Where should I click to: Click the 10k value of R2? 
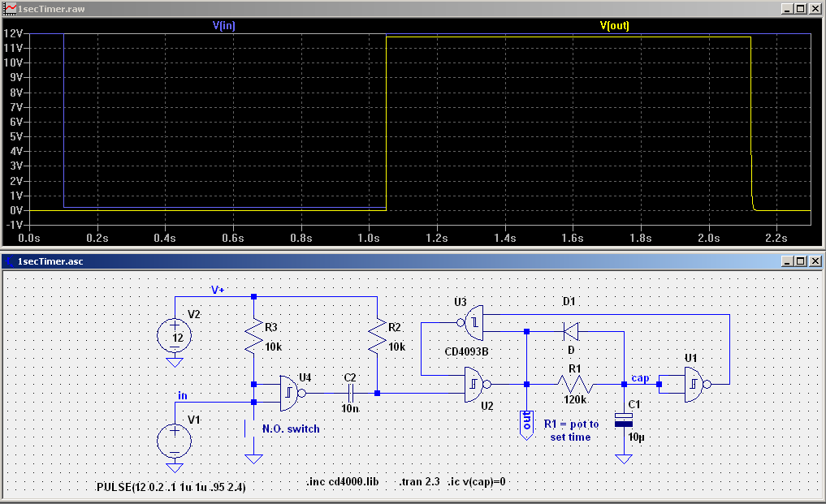(x=396, y=347)
